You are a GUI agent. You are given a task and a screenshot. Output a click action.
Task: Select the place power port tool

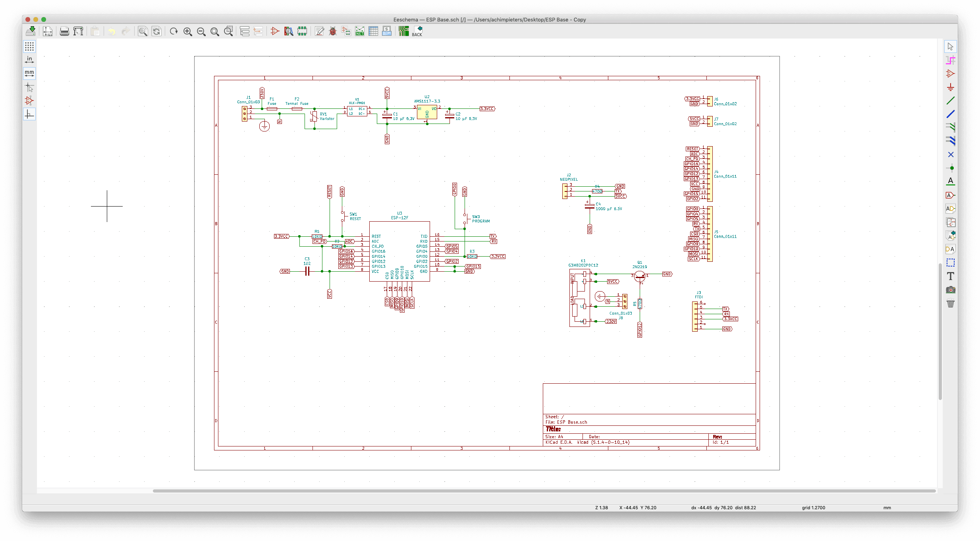click(950, 87)
